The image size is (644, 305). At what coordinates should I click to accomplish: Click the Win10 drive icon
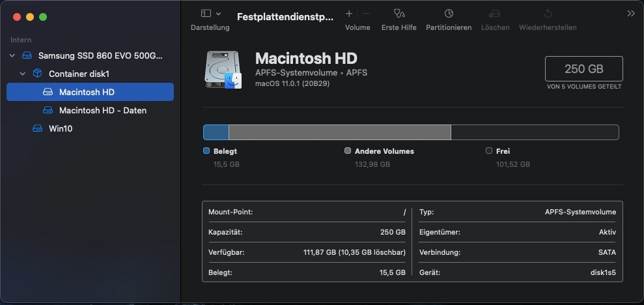pos(37,128)
